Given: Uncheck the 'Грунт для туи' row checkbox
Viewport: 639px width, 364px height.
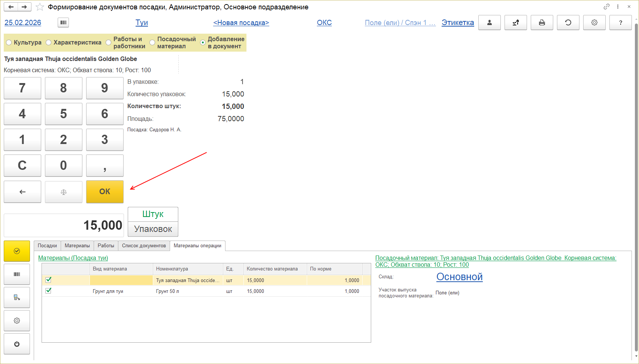Looking at the screenshot, I should pos(48,291).
